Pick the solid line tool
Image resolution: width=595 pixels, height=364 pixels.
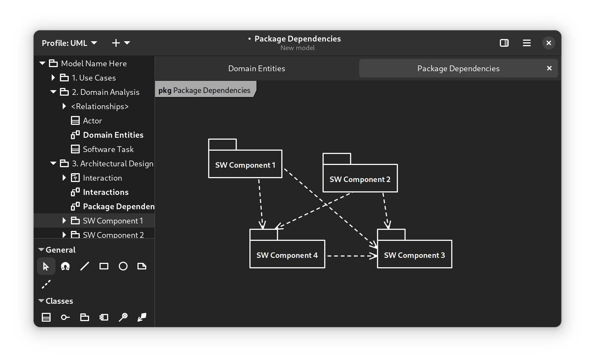coord(84,266)
